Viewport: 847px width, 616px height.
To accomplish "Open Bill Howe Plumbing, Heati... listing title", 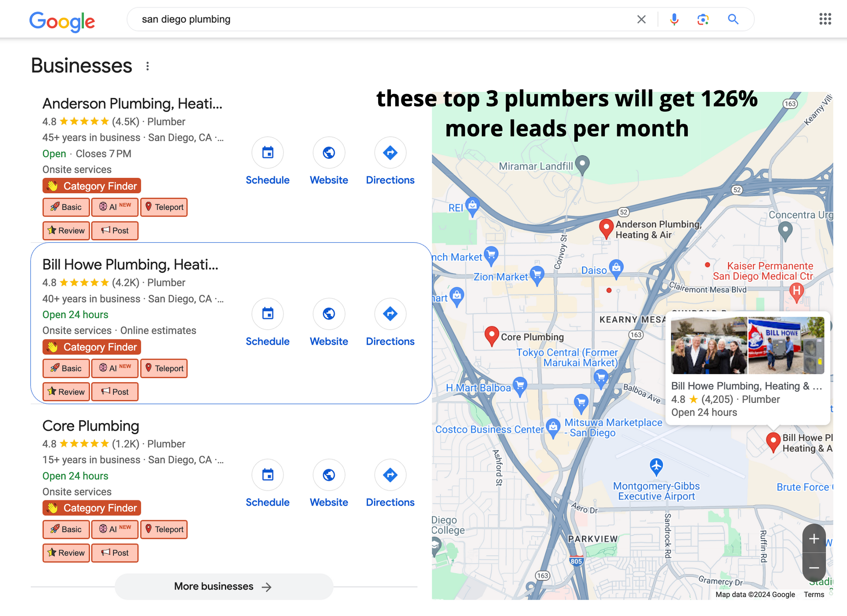I will 130,264.
